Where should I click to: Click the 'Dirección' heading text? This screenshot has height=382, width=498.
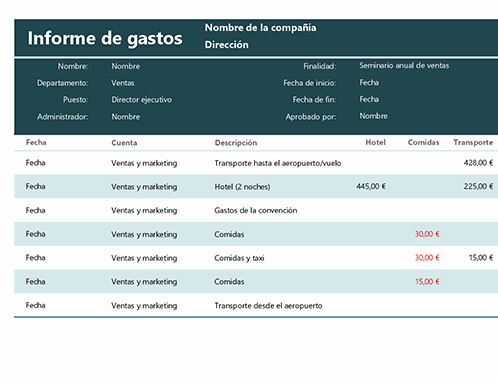coord(227,44)
